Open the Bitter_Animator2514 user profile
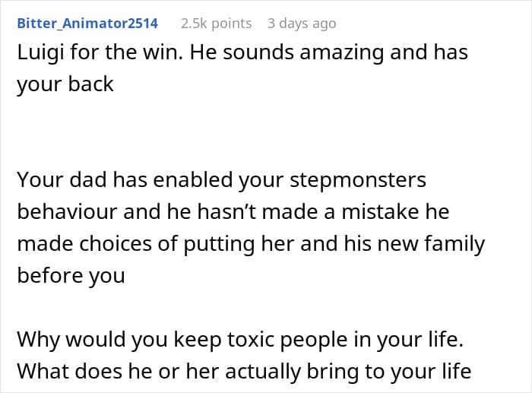532x393 pixels. tap(87, 24)
